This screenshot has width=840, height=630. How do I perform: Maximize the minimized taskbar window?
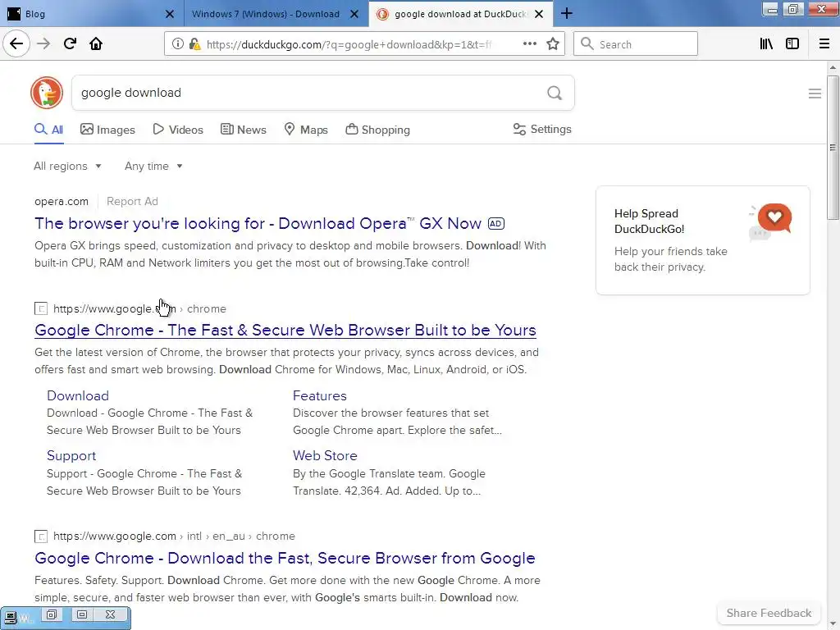(x=81, y=614)
